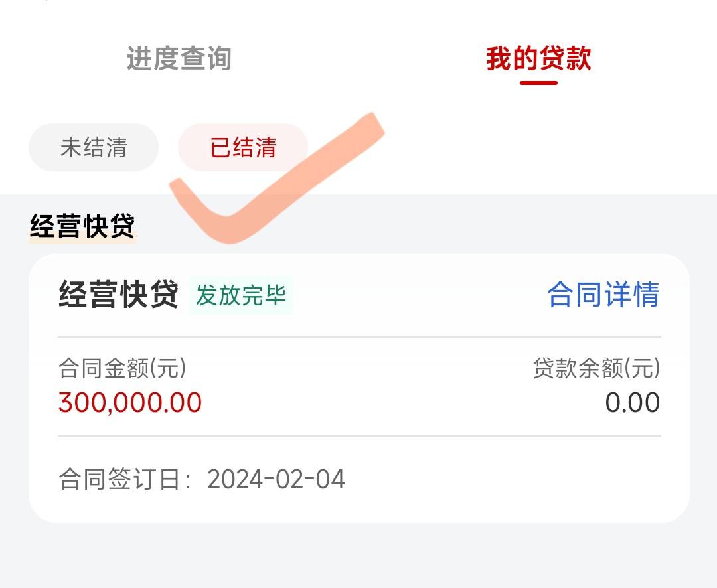
Task: Select the 未结清 filter
Action: click(93, 147)
